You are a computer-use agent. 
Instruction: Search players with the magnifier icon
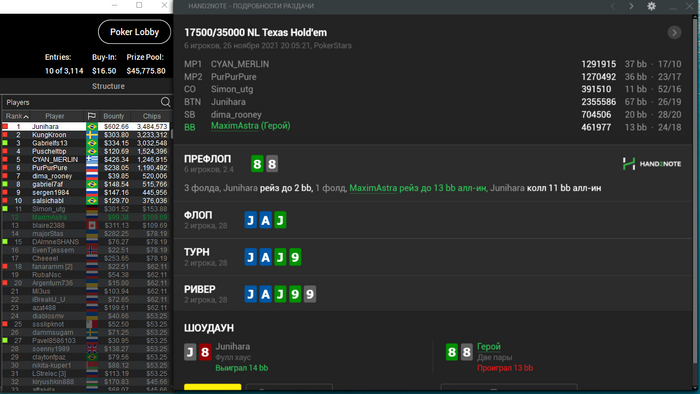pyautogui.click(x=166, y=102)
